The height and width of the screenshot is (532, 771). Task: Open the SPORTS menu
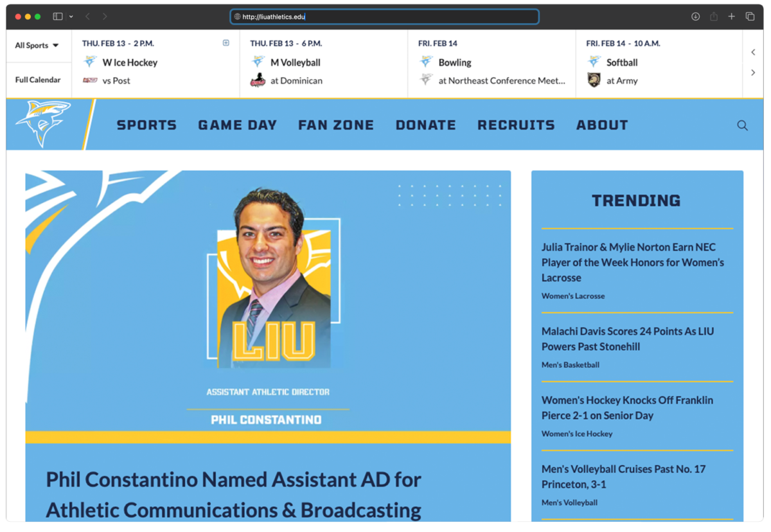point(146,125)
